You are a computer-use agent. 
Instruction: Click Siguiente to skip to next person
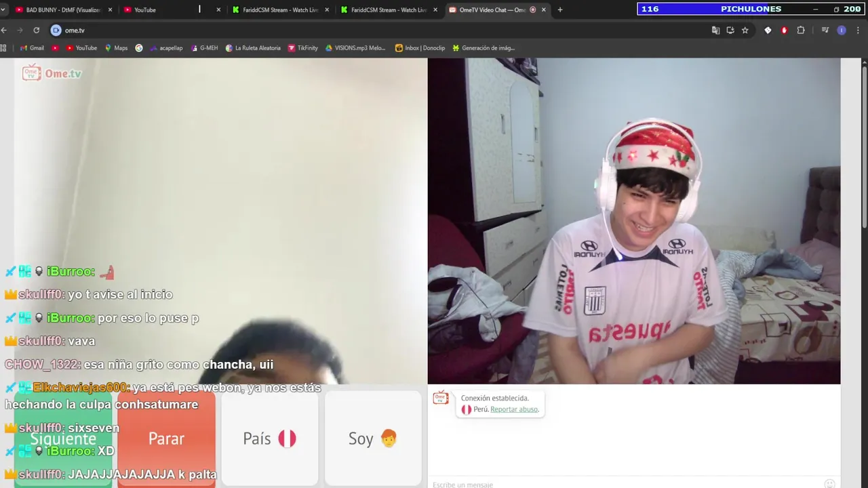pyautogui.click(x=63, y=439)
